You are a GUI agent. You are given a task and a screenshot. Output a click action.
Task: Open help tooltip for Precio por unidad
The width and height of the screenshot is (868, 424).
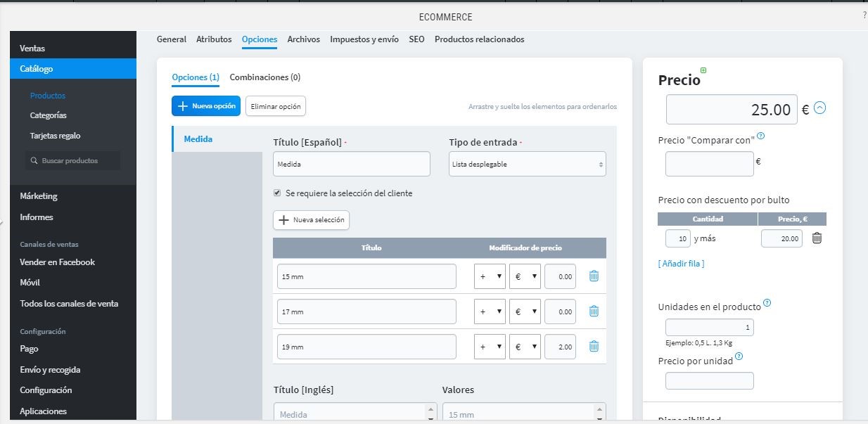(739, 356)
